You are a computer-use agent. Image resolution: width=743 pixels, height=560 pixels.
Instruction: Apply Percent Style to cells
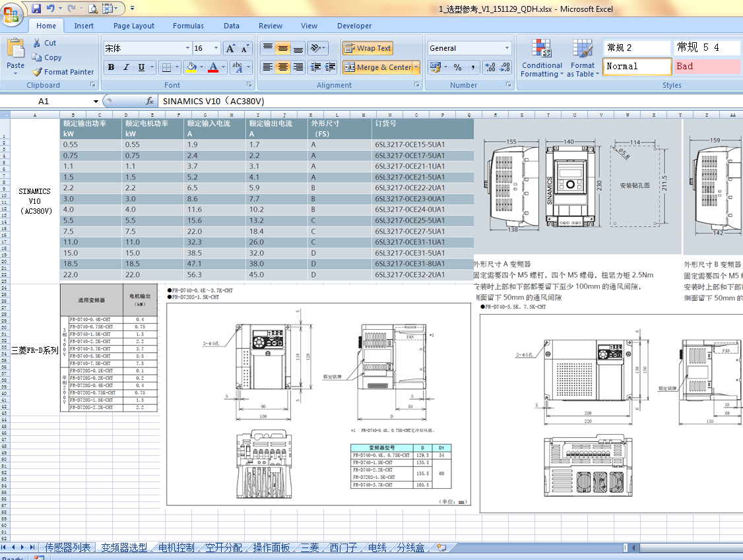point(457,67)
